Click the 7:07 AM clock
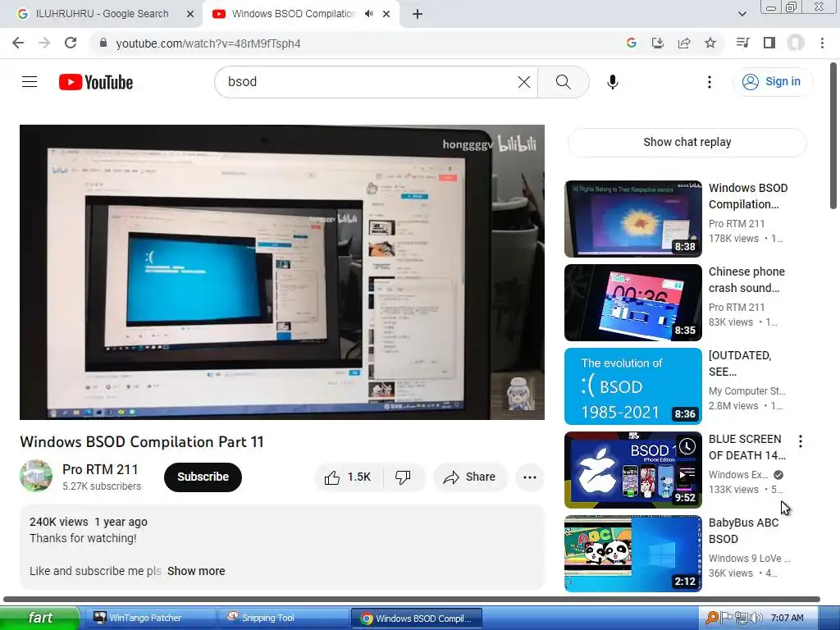Screen dimensions: 840x630 [x=787, y=618]
